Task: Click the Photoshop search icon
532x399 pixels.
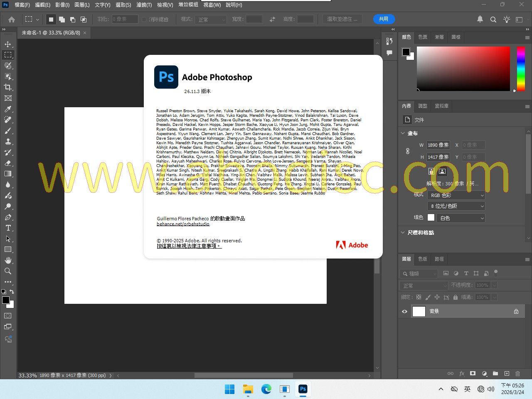Action: (x=493, y=20)
